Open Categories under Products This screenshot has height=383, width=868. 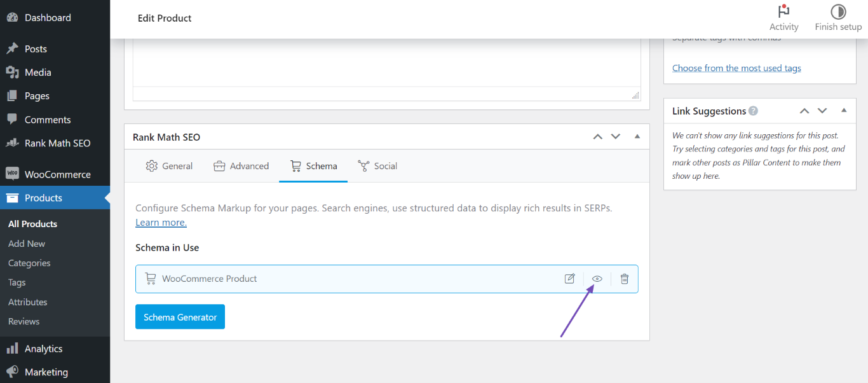point(29,263)
